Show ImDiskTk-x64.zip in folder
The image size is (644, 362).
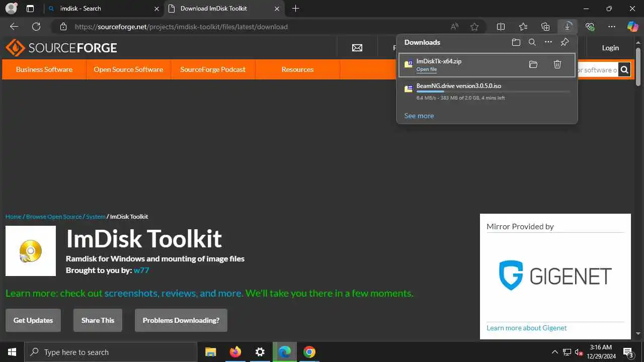click(533, 64)
